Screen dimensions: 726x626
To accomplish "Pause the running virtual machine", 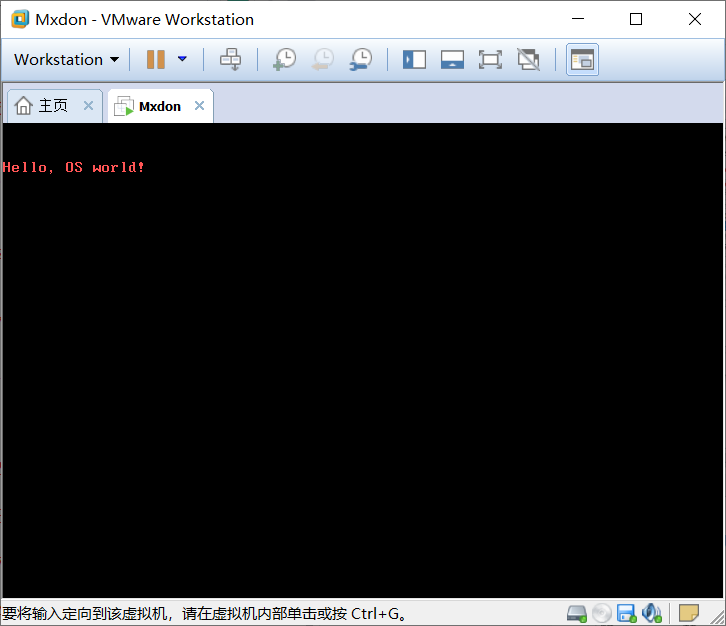I will coord(156,59).
